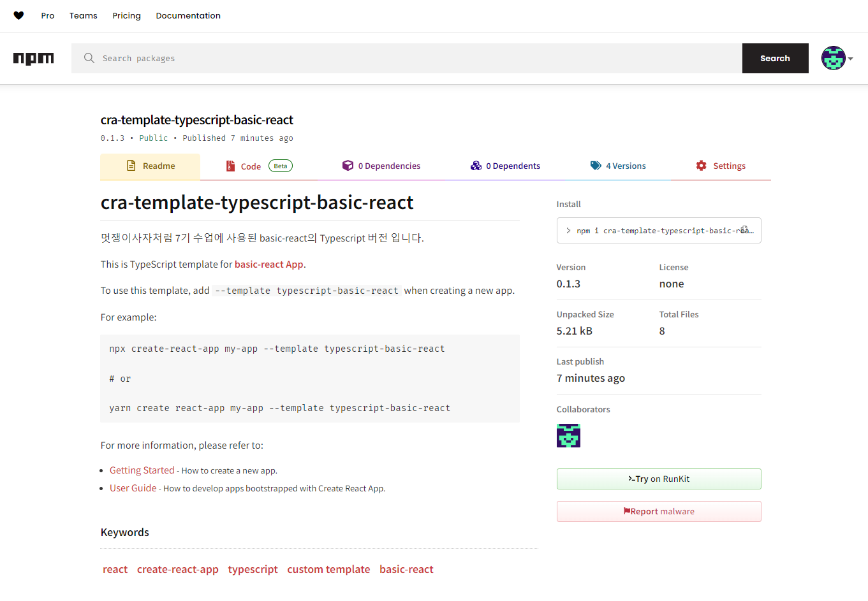Click the Dependencies box icon
This screenshot has height=601, width=868.
348,166
